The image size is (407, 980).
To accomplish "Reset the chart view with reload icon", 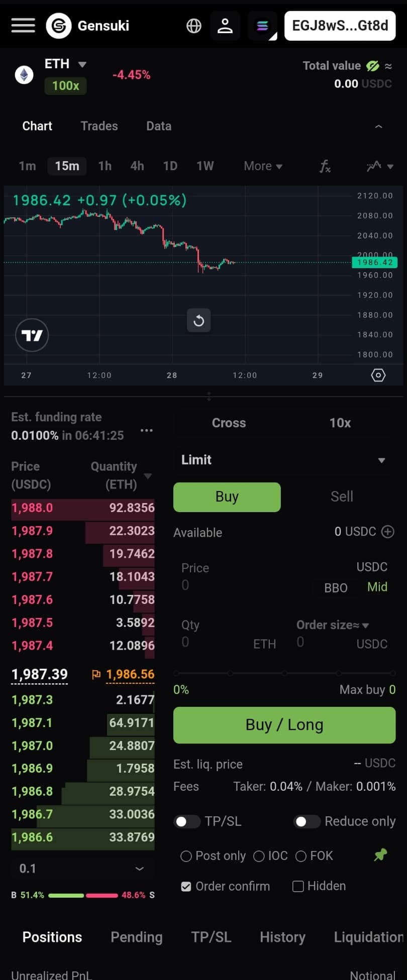I will [x=199, y=320].
